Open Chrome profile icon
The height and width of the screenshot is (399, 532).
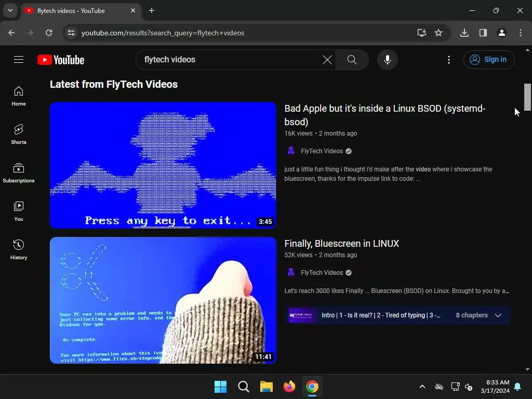tap(501, 33)
